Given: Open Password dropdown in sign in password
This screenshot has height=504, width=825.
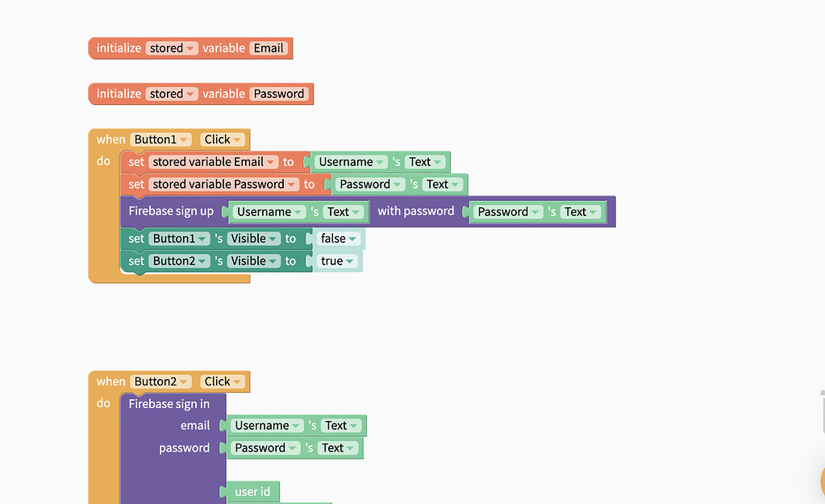Looking at the screenshot, I should click(265, 448).
